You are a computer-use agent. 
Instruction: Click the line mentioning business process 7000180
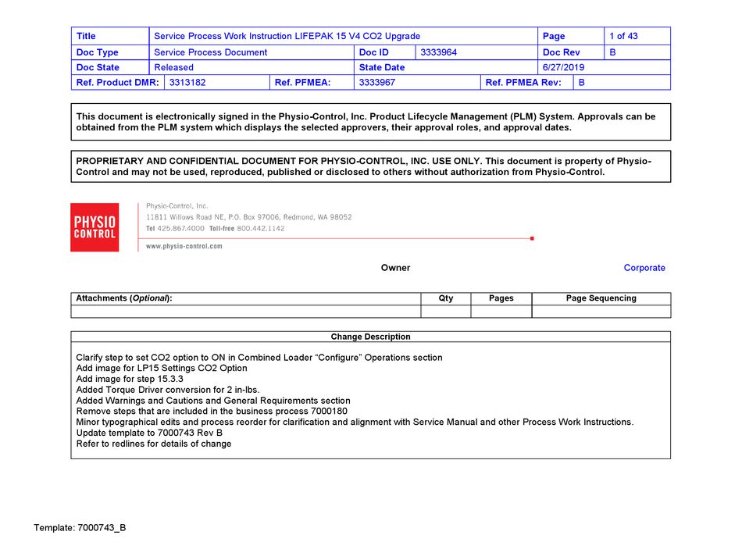[x=212, y=412]
